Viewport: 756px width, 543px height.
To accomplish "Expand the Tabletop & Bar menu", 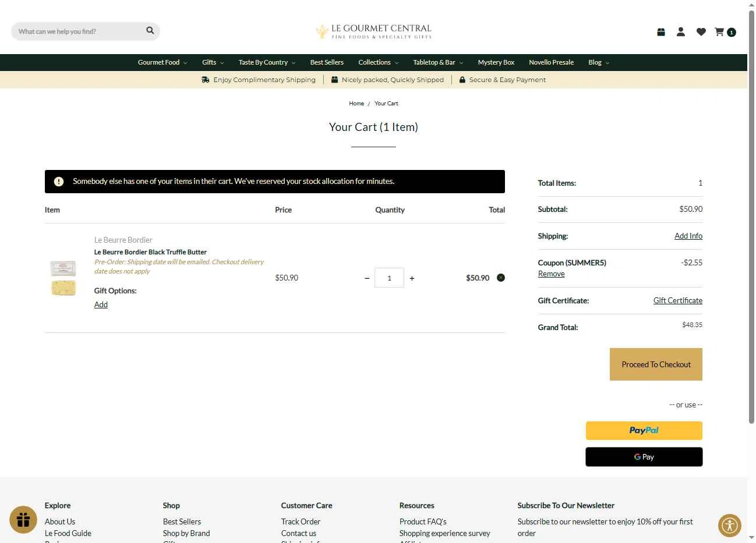I will click(438, 62).
